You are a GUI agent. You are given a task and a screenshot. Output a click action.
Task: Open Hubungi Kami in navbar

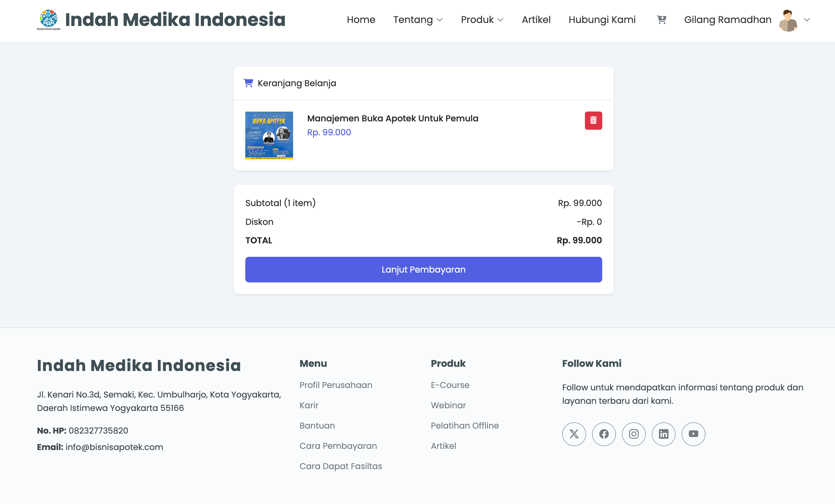pyautogui.click(x=602, y=20)
